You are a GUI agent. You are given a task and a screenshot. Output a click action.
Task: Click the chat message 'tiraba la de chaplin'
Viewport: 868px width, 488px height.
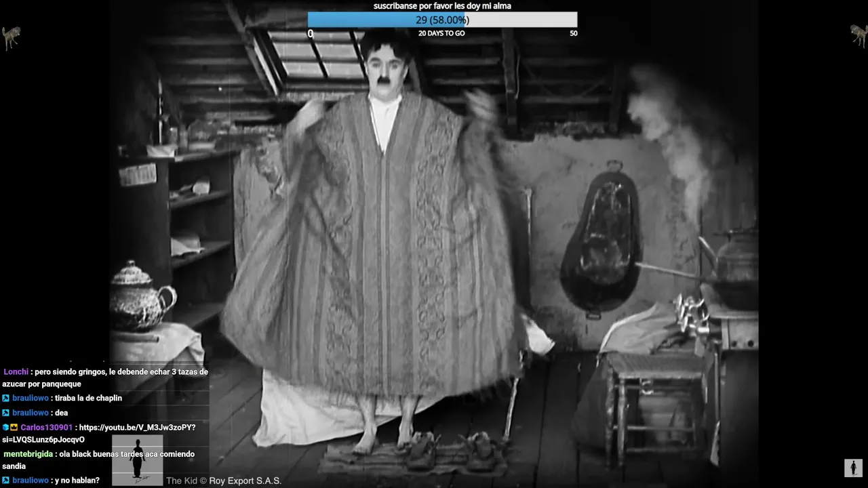[89, 399]
